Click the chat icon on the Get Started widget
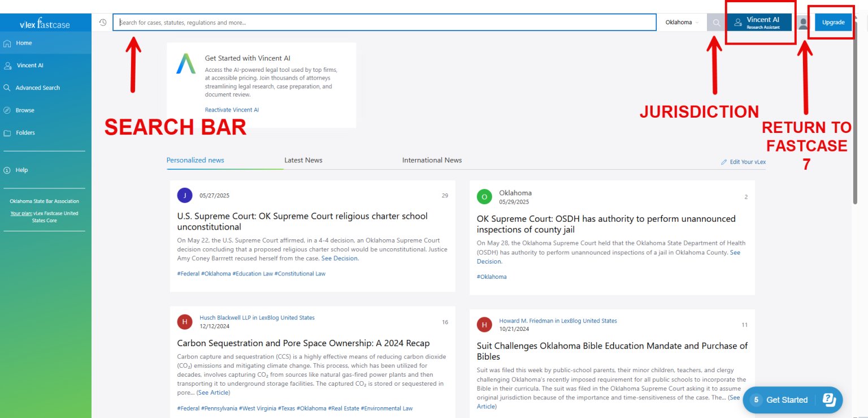 (829, 399)
